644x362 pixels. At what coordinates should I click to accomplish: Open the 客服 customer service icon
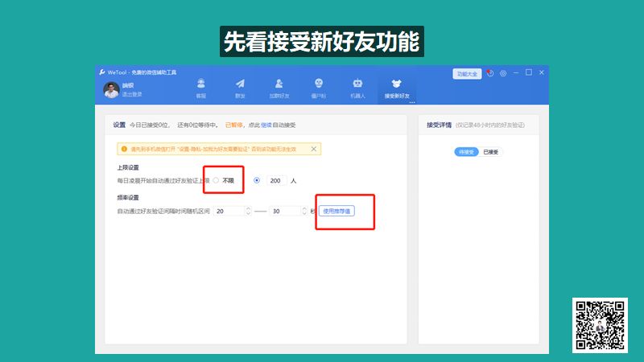pyautogui.click(x=200, y=87)
